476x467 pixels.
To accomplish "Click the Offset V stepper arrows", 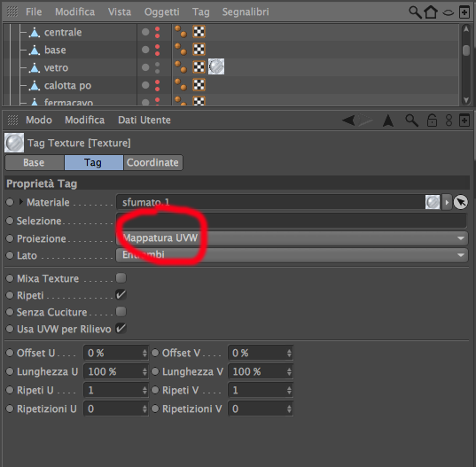I will (x=289, y=353).
